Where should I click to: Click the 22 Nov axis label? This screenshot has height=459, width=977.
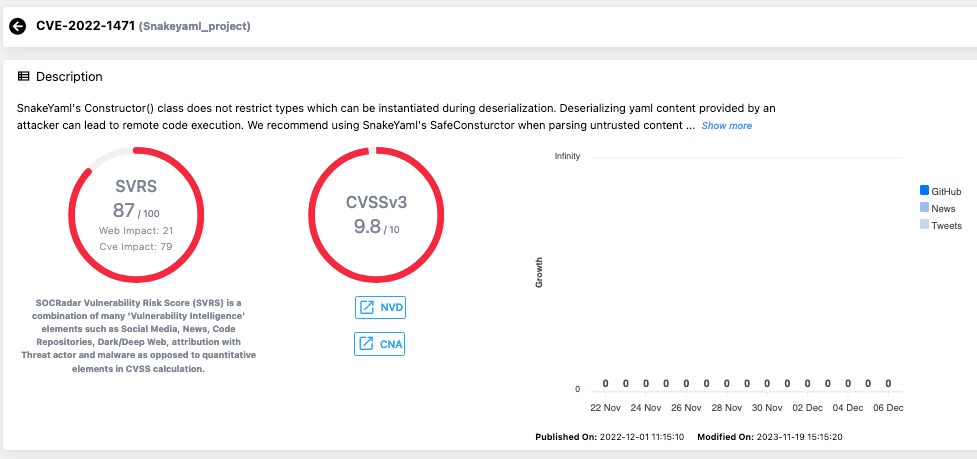tap(605, 408)
